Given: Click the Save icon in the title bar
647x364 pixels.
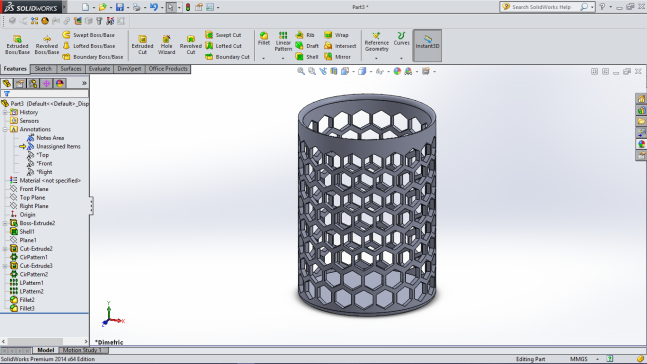Looking at the screenshot, I should (120, 7).
